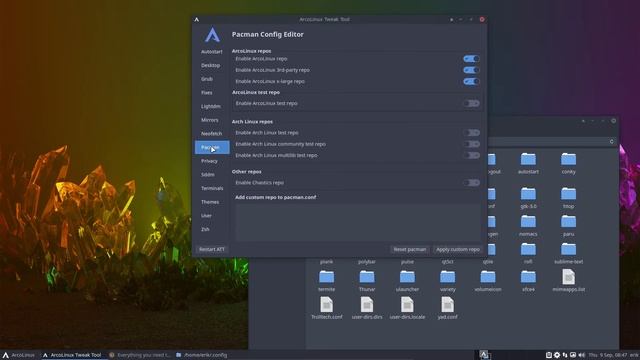Open the Themes section

[x=212, y=202]
